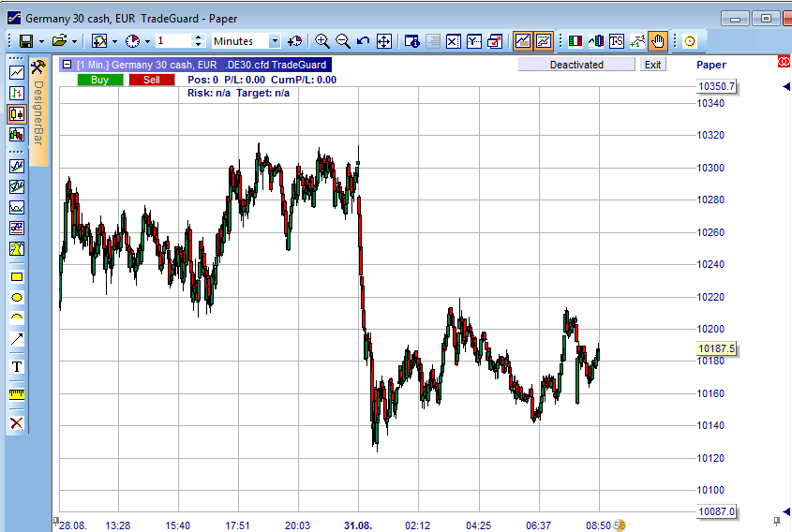The width and height of the screenshot is (792, 532).
Task: Click the period number input field
Action: [x=173, y=41]
